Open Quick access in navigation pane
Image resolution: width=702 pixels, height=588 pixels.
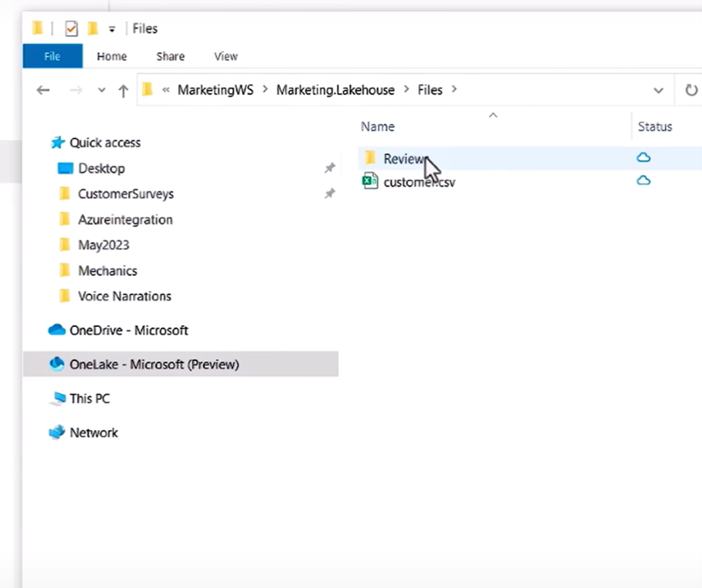pyautogui.click(x=105, y=143)
